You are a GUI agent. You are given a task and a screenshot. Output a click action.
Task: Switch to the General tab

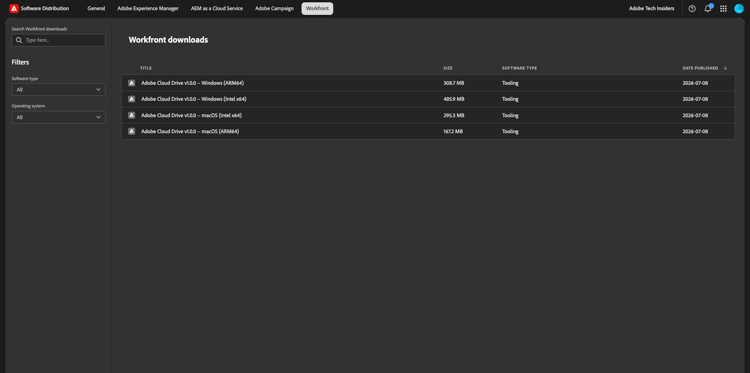[x=96, y=9]
